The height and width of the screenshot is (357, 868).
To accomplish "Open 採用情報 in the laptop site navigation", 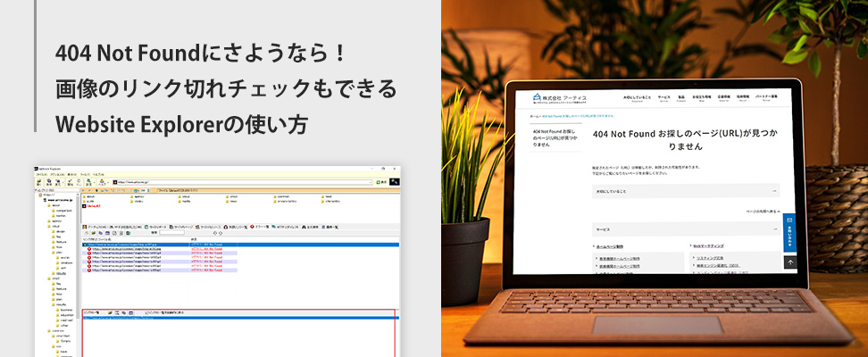I will pyautogui.click(x=742, y=98).
